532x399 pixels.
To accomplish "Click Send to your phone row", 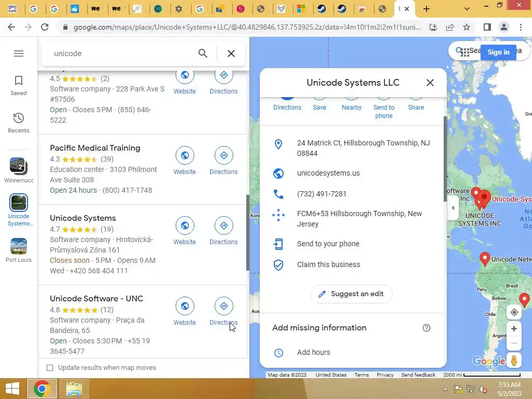I will tap(353, 244).
